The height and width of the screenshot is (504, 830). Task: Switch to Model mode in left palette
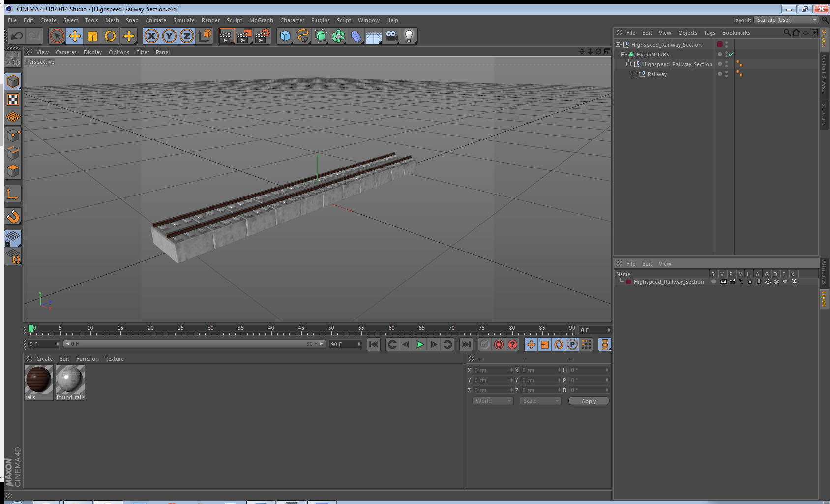13,82
